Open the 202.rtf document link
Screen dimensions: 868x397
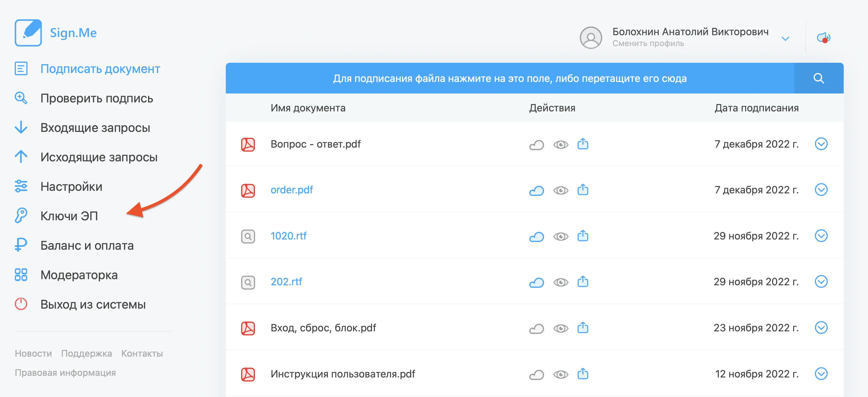[287, 282]
